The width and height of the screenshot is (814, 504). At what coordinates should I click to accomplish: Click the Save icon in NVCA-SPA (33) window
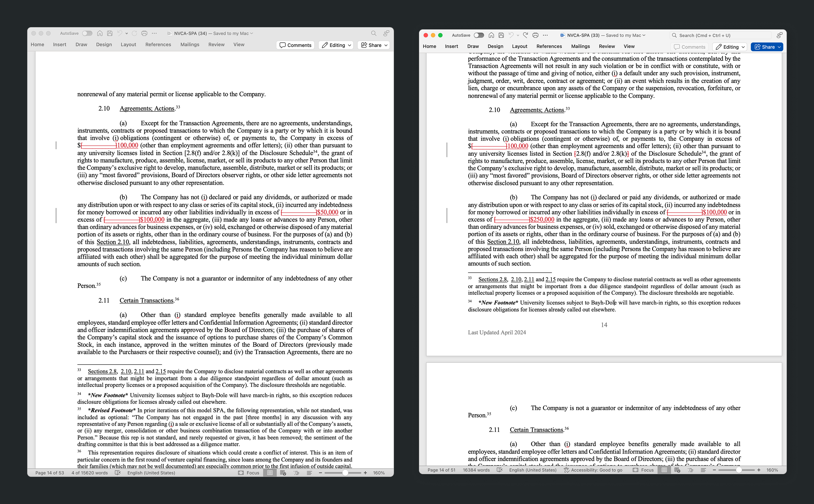coord(501,35)
